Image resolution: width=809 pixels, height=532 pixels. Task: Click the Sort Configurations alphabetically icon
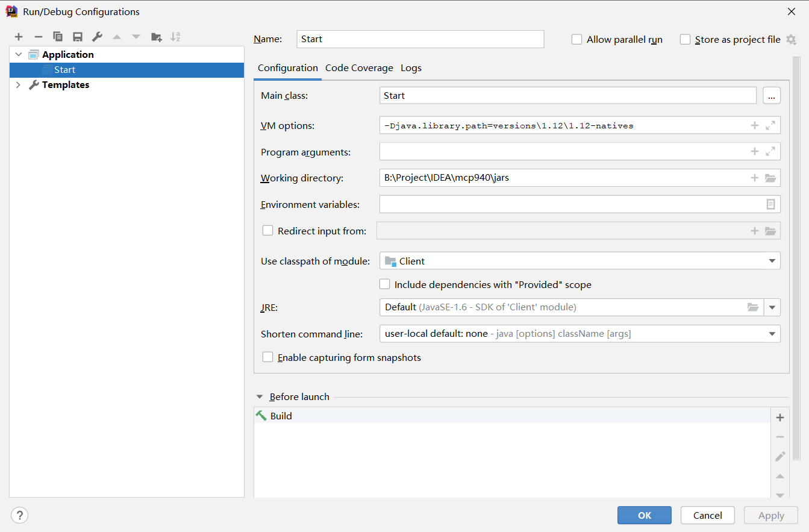(x=175, y=37)
